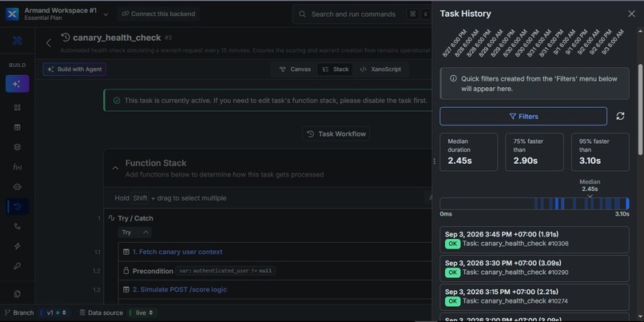The height and width of the screenshot is (322, 644).
Task: Click the Xano logo icon
Action: (x=12, y=14)
